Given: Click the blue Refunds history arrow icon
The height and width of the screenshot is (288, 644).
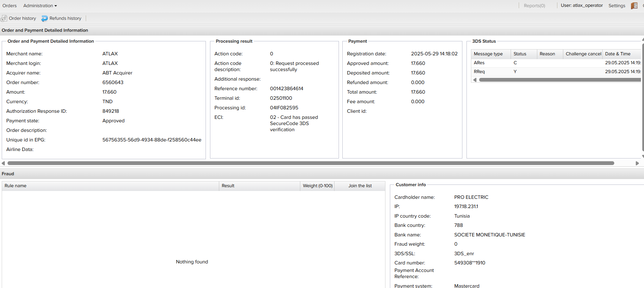Looking at the screenshot, I should [44, 18].
